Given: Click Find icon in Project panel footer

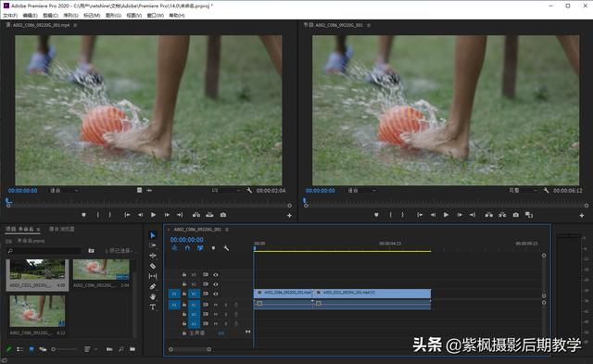Looking at the screenshot, I should coord(121,349).
